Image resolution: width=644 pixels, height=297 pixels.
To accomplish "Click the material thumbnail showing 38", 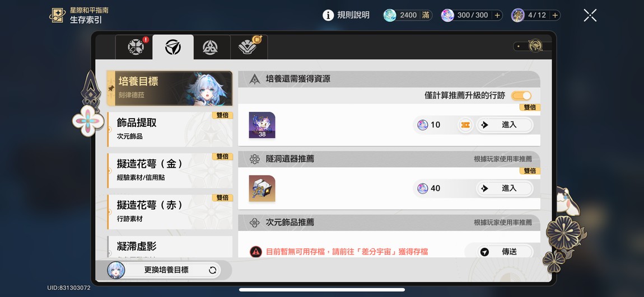I will pos(262,125).
